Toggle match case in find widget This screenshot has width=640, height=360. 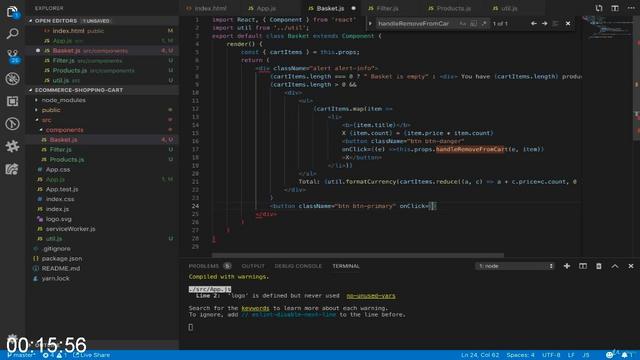tap(462, 24)
